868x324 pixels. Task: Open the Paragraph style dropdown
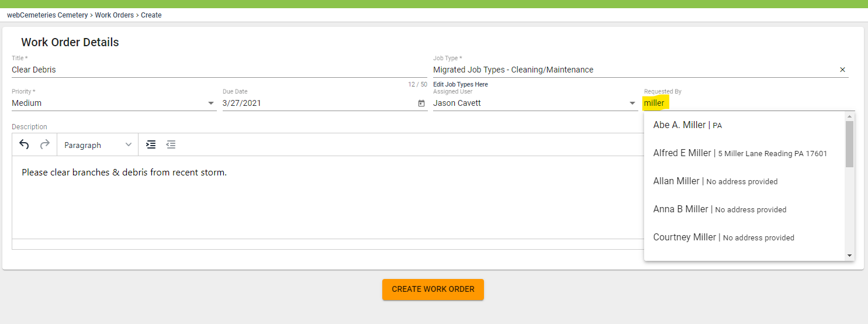click(x=98, y=145)
